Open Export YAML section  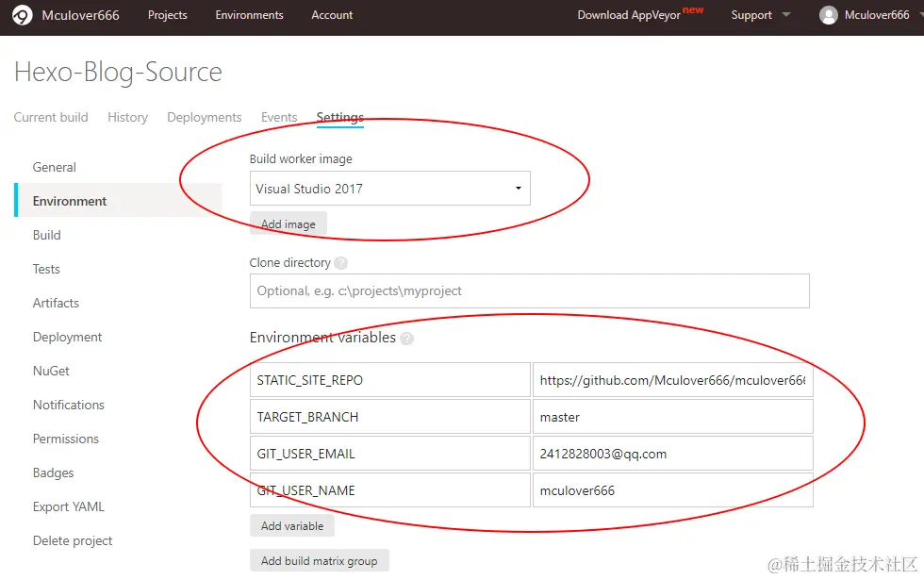[68, 507]
